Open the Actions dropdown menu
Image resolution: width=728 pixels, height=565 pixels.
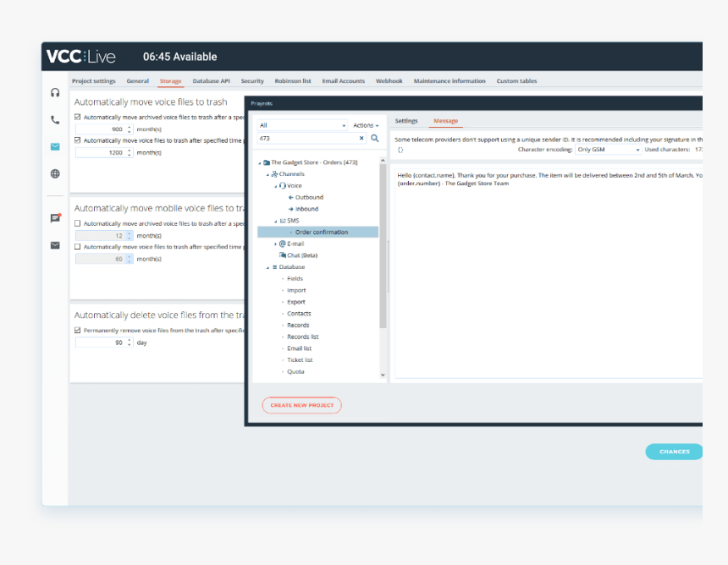click(366, 125)
